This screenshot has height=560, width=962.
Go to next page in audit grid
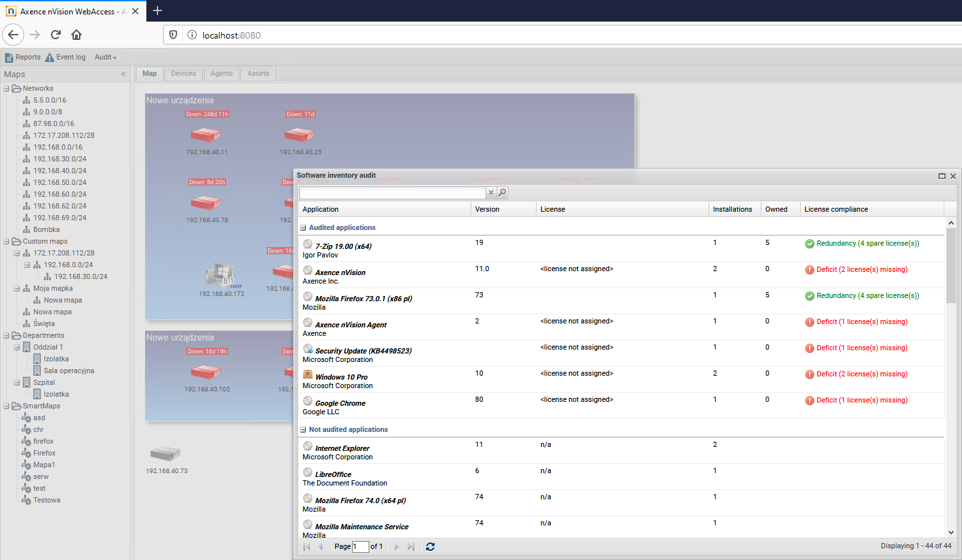tap(396, 547)
